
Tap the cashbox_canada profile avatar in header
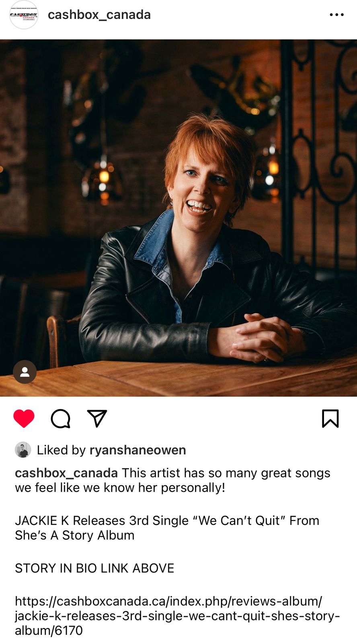click(24, 15)
